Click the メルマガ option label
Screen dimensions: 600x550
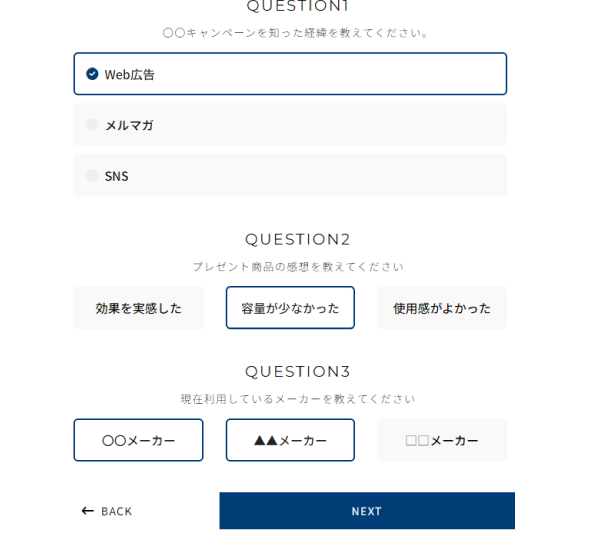(129, 125)
